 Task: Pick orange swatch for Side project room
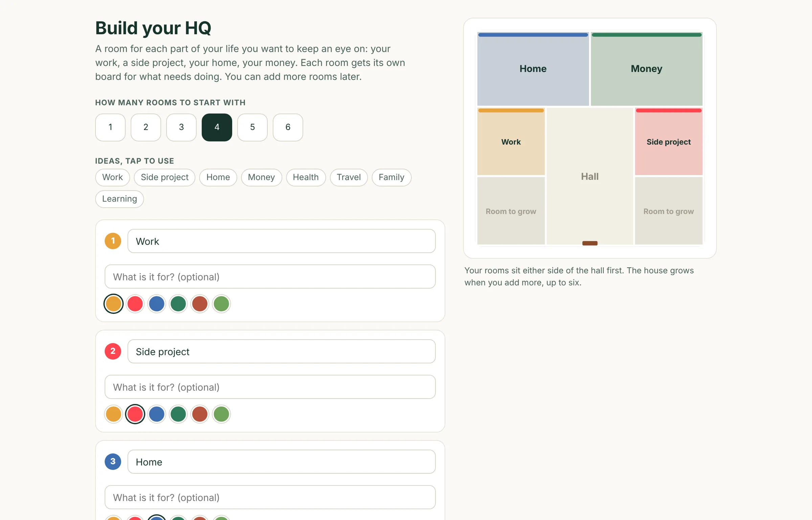113,414
